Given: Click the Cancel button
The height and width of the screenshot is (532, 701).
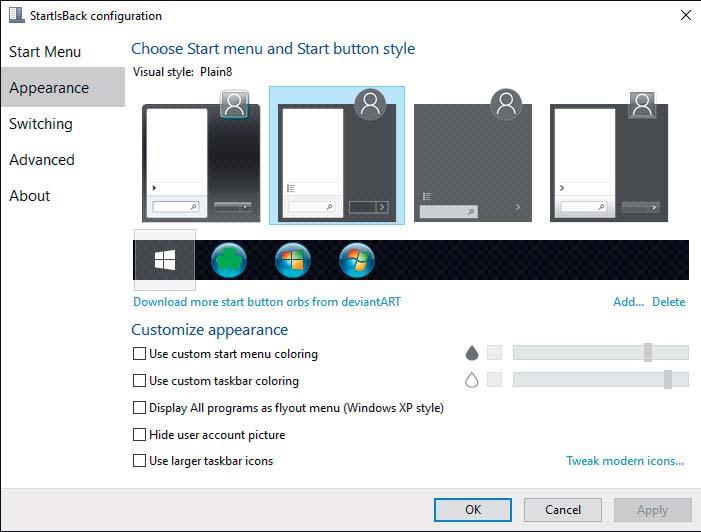Looking at the screenshot, I should [563, 510].
